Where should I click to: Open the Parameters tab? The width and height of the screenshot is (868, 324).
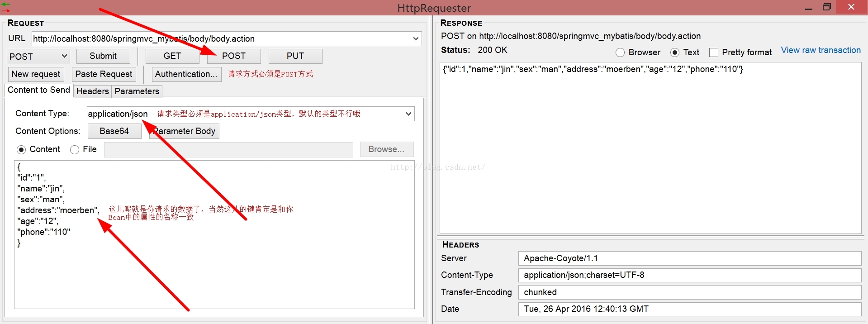click(137, 91)
